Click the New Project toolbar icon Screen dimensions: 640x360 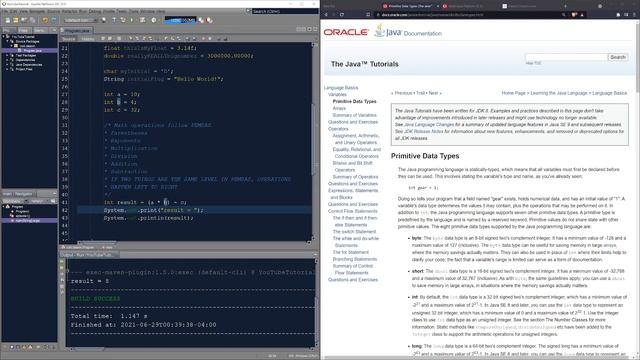(x=16, y=20)
